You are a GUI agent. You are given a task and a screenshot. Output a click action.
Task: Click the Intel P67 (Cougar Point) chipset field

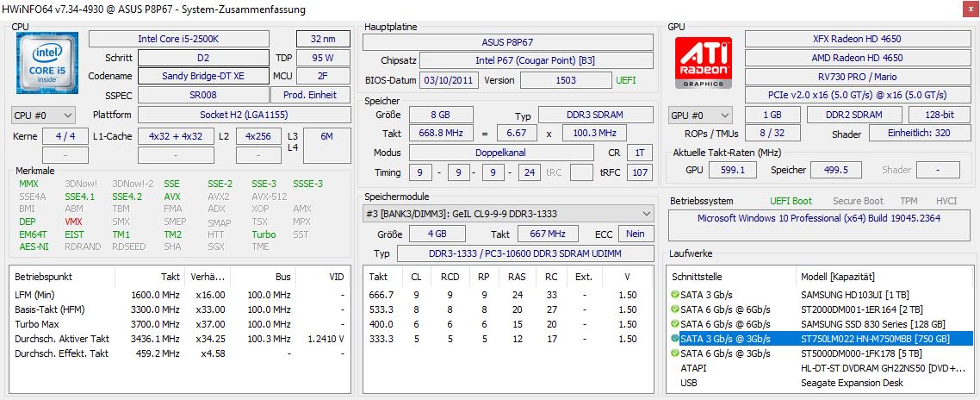(537, 60)
